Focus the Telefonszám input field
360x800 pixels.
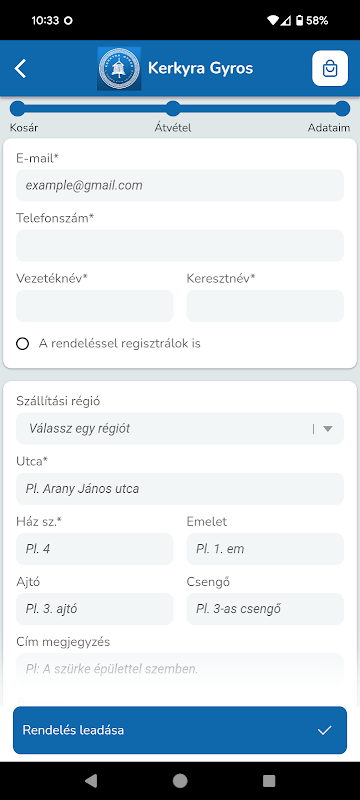[x=180, y=245]
